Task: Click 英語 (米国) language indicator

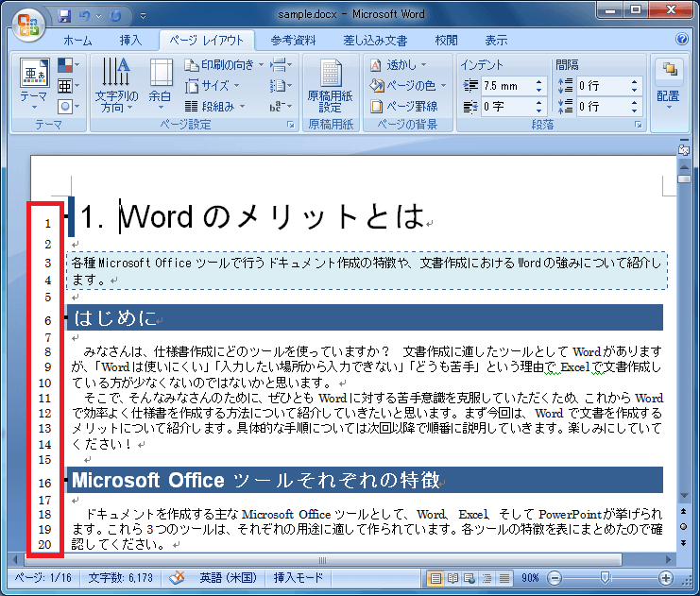Action: point(228,578)
